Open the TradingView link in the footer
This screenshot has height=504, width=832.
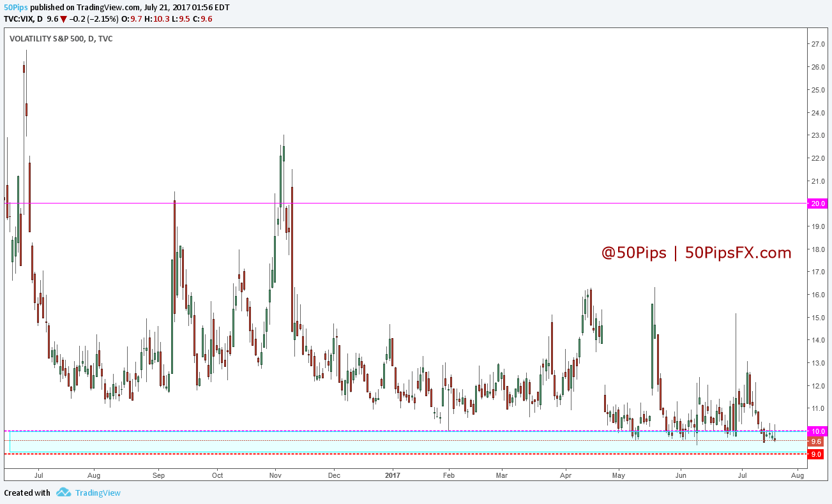tap(97, 493)
